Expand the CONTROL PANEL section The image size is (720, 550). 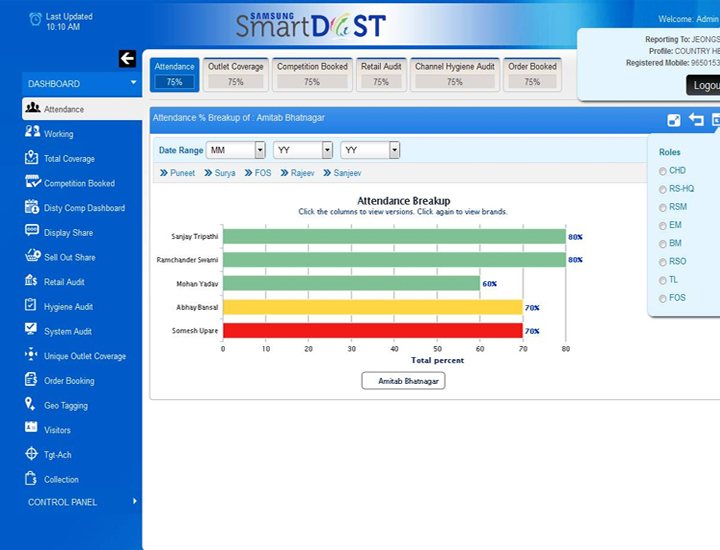pyautogui.click(x=82, y=502)
